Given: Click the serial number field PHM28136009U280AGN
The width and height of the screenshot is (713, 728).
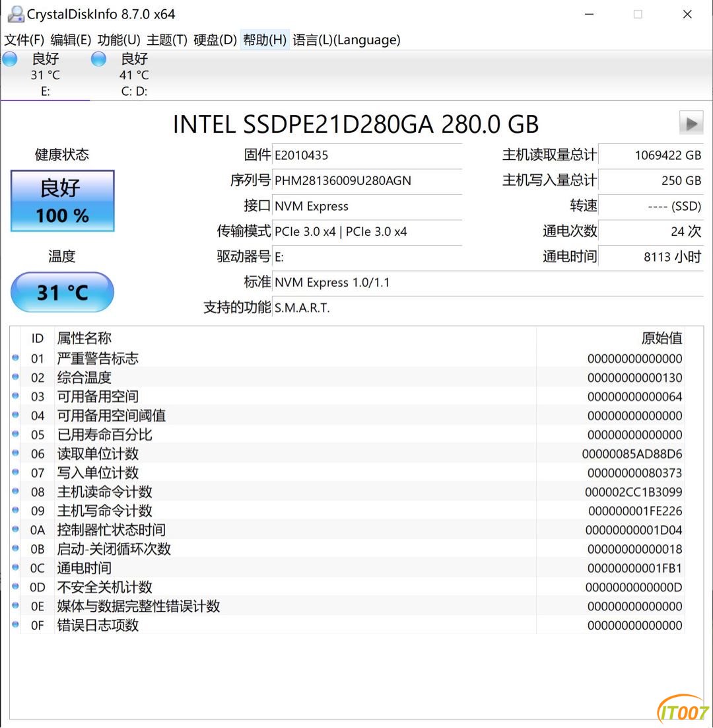Looking at the screenshot, I should pyautogui.click(x=367, y=180).
